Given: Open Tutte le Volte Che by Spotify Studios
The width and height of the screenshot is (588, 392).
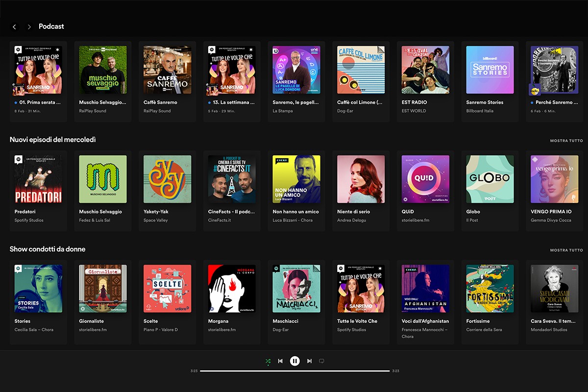Looking at the screenshot, I should pos(361,289).
